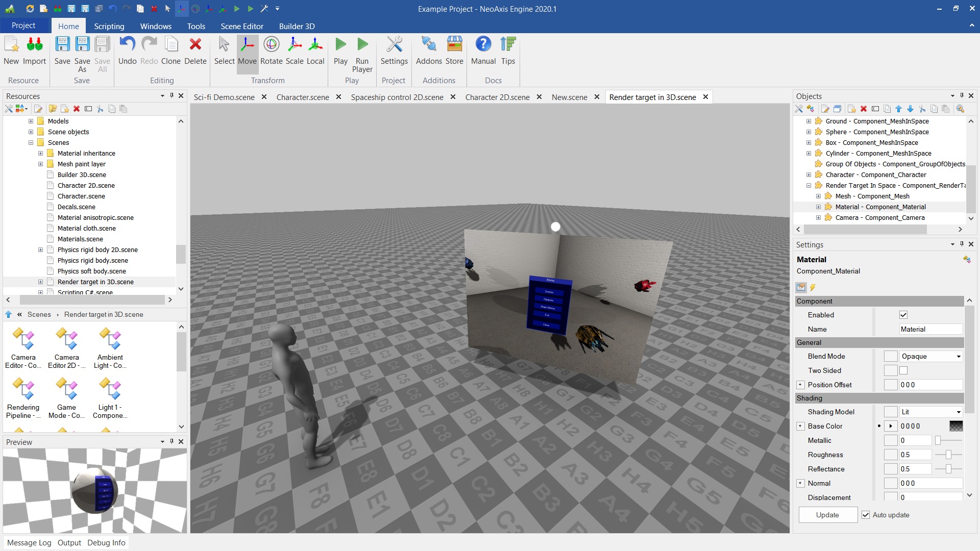Launch Run Player from ribbon
Image resolution: width=980 pixels, height=551 pixels.
pyautogui.click(x=362, y=45)
